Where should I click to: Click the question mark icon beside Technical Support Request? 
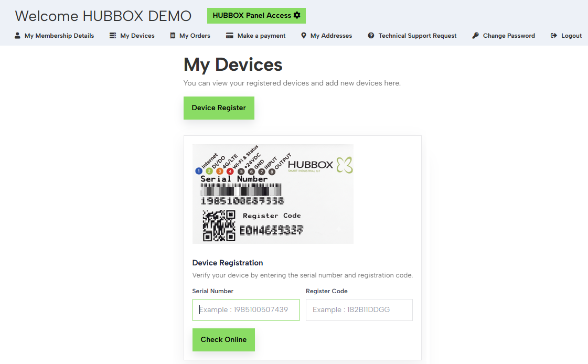click(x=371, y=36)
